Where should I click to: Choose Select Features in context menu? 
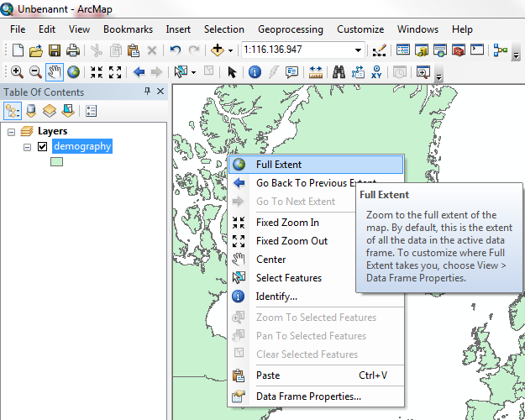coord(291,278)
